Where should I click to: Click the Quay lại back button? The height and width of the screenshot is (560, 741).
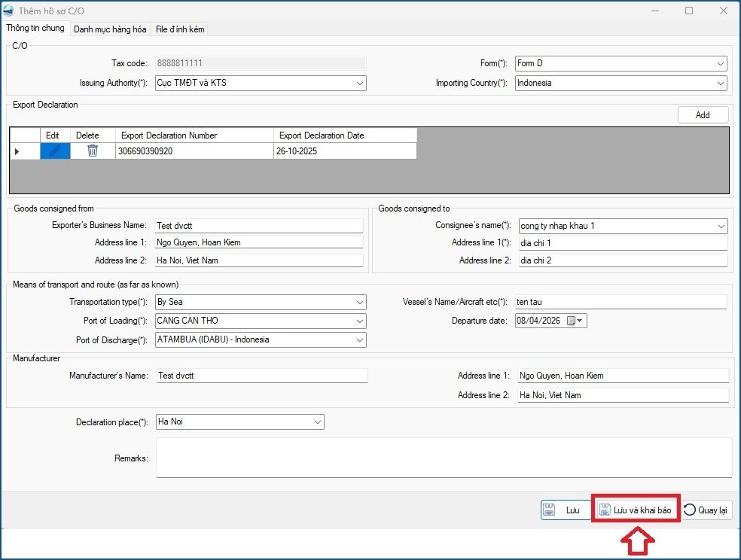pyautogui.click(x=706, y=510)
